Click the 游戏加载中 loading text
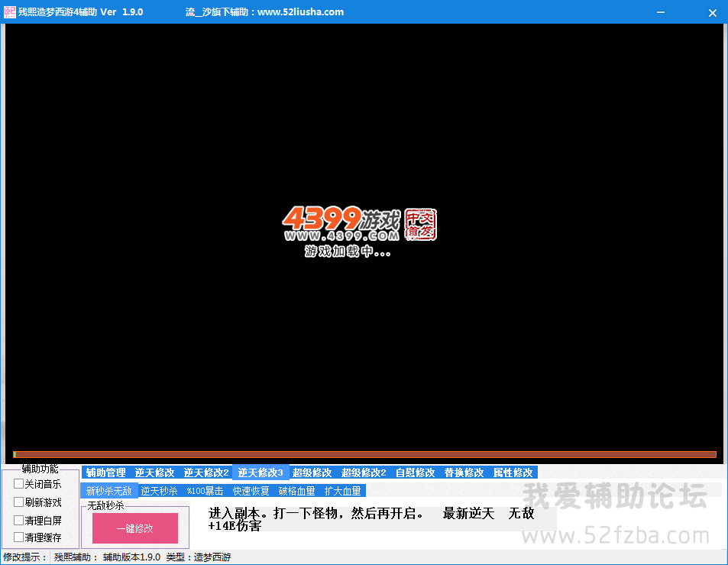 click(348, 252)
